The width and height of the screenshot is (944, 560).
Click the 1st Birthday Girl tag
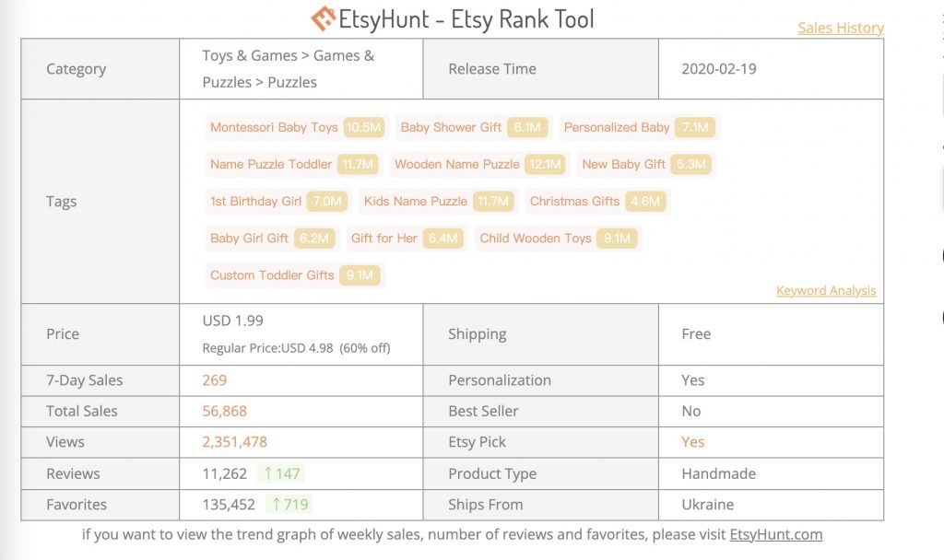tap(255, 201)
